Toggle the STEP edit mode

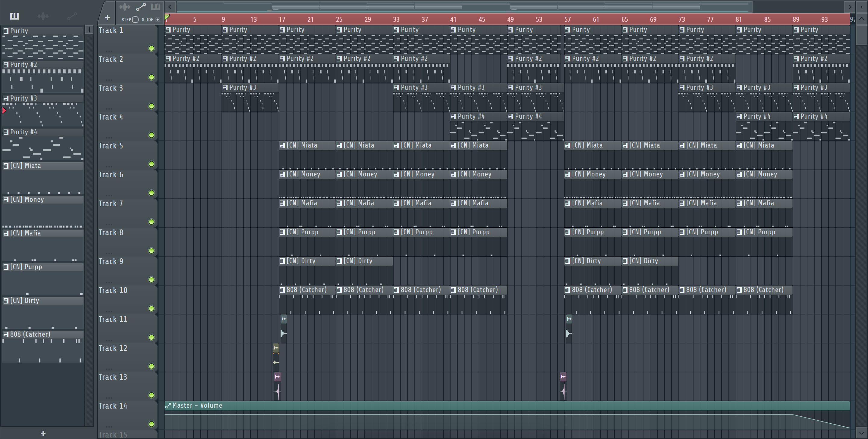coord(135,20)
